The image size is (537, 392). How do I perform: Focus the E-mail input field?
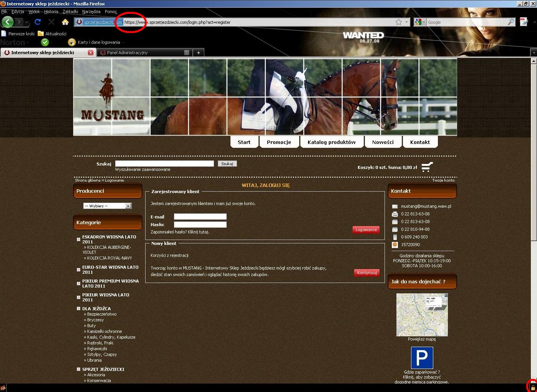click(200, 217)
